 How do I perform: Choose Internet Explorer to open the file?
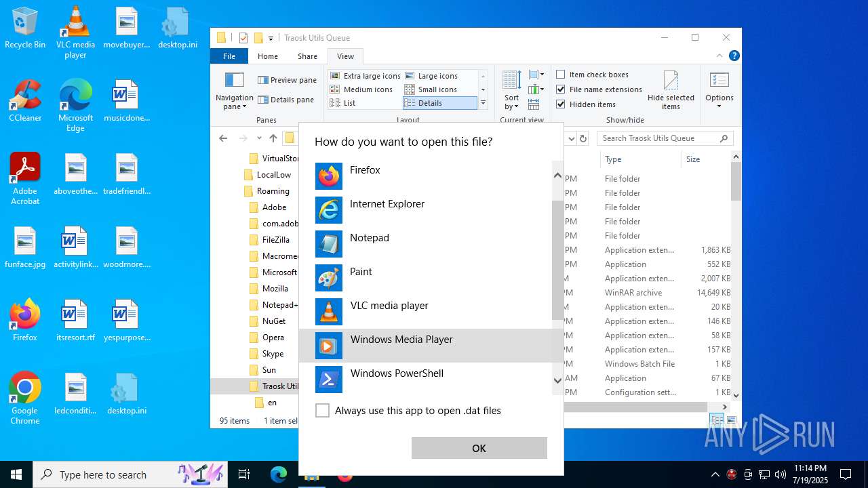(x=426, y=210)
